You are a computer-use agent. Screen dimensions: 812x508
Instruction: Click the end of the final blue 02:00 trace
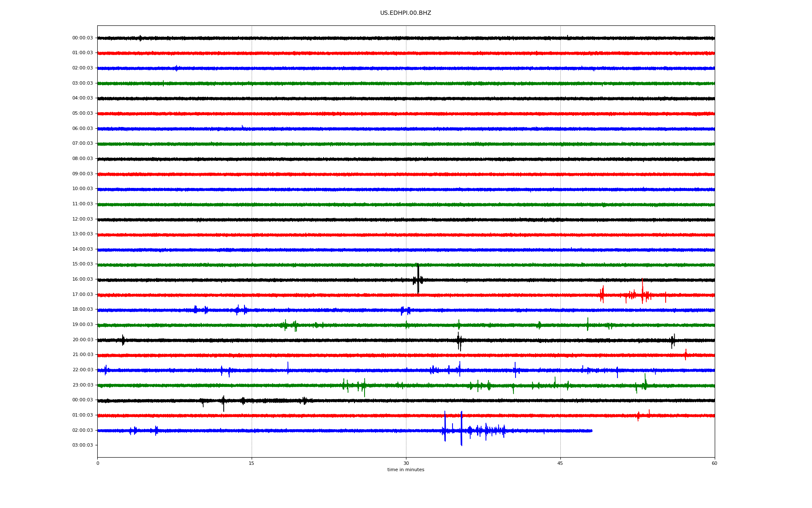[x=591, y=431]
